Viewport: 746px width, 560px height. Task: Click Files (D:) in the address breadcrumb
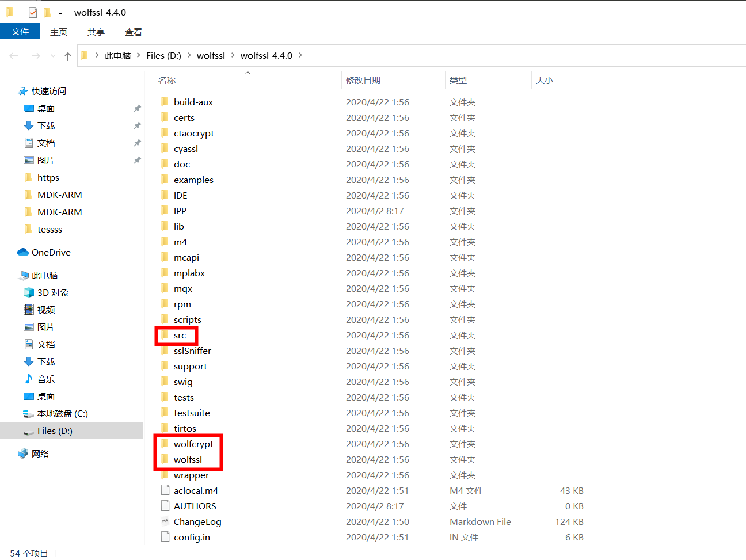point(163,55)
